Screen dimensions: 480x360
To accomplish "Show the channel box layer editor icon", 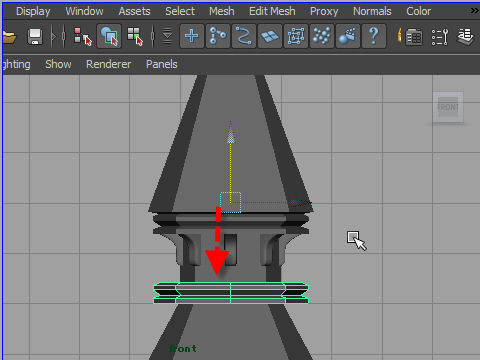I will click(x=465, y=36).
